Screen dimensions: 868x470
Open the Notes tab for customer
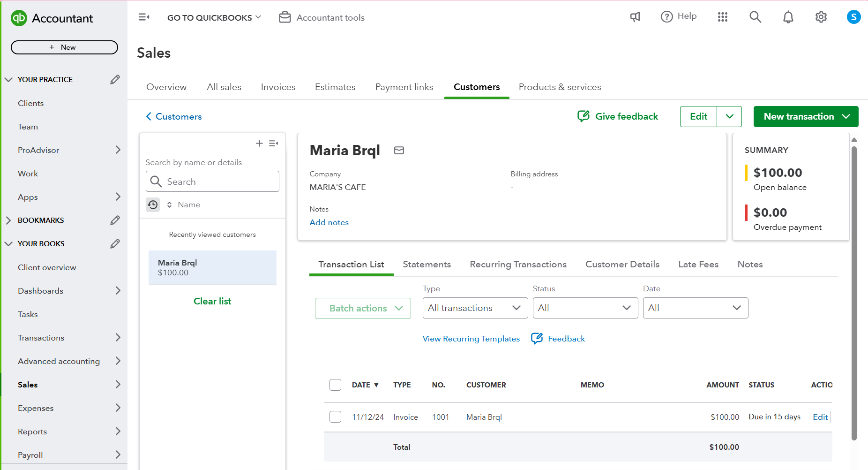point(750,264)
